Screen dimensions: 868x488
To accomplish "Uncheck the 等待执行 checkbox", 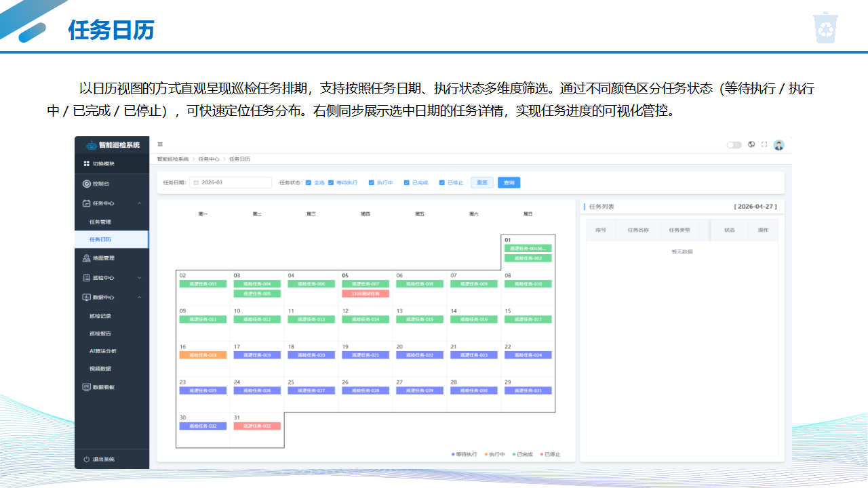I will click(x=331, y=182).
